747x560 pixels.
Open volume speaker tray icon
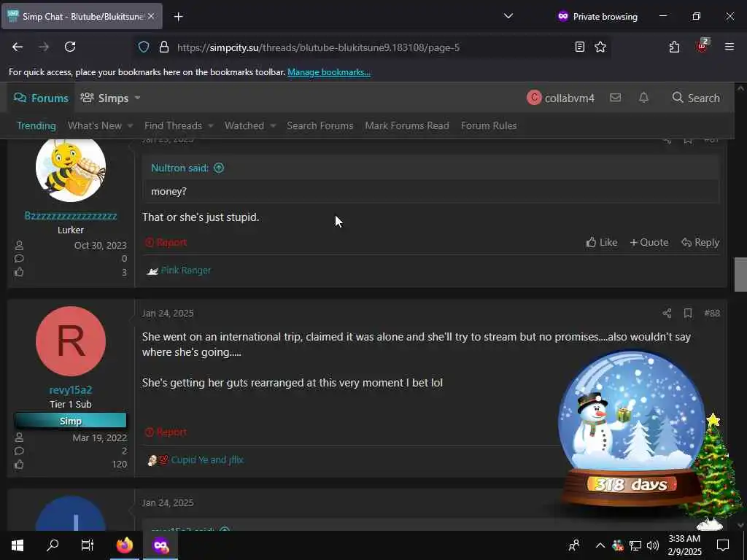click(653, 545)
